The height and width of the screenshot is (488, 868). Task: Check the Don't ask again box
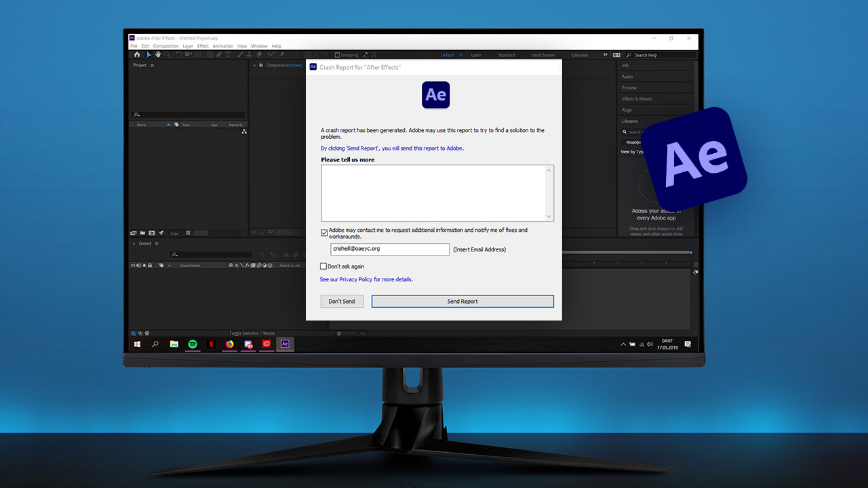pyautogui.click(x=323, y=266)
